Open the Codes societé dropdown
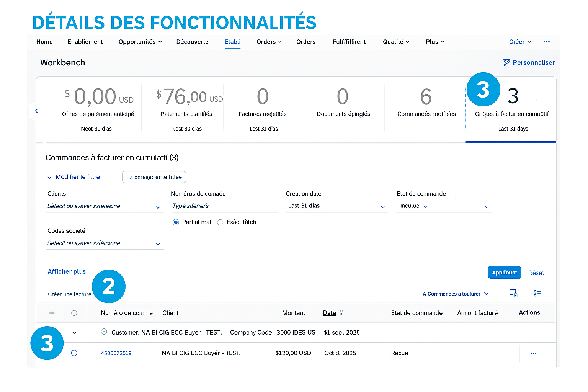588x392 pixels. (158, 244)
